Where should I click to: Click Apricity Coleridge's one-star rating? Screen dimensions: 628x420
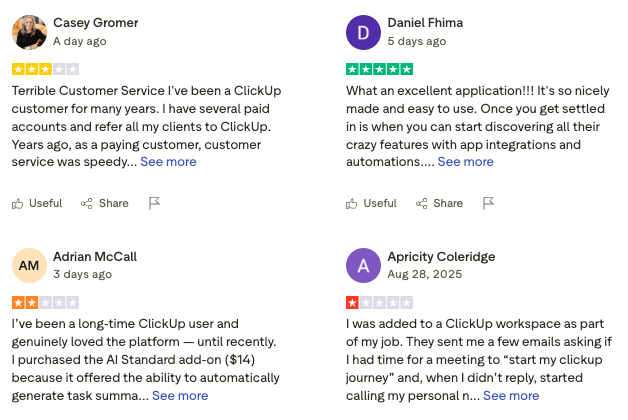379,302
